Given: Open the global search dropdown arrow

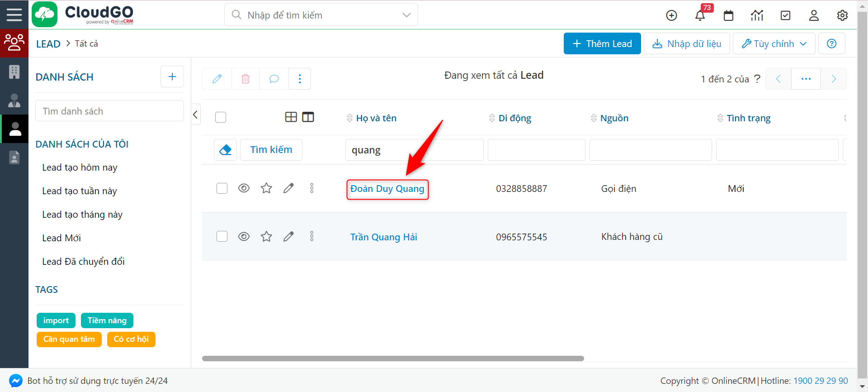Looking at the screenshot, I should pyautogui.click(x=406, y=15).
